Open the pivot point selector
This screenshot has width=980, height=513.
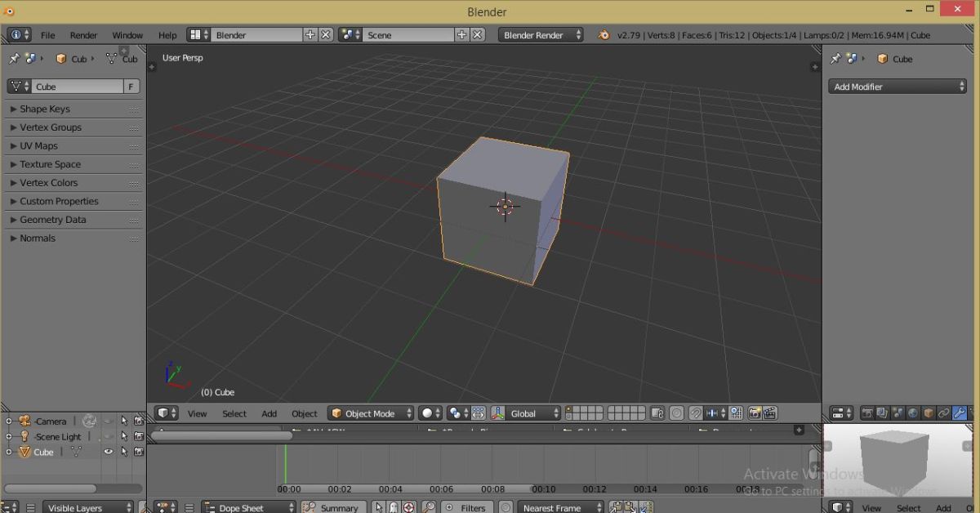pyautogui.click(x=459, y=413)
